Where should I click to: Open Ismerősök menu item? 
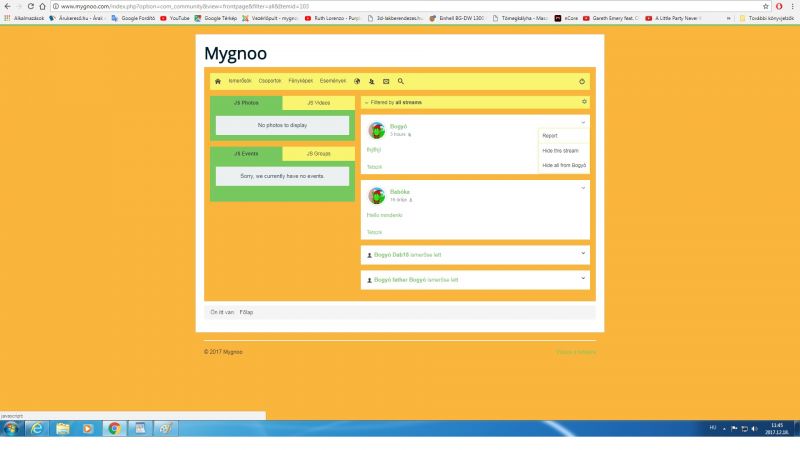pos(240,81)
